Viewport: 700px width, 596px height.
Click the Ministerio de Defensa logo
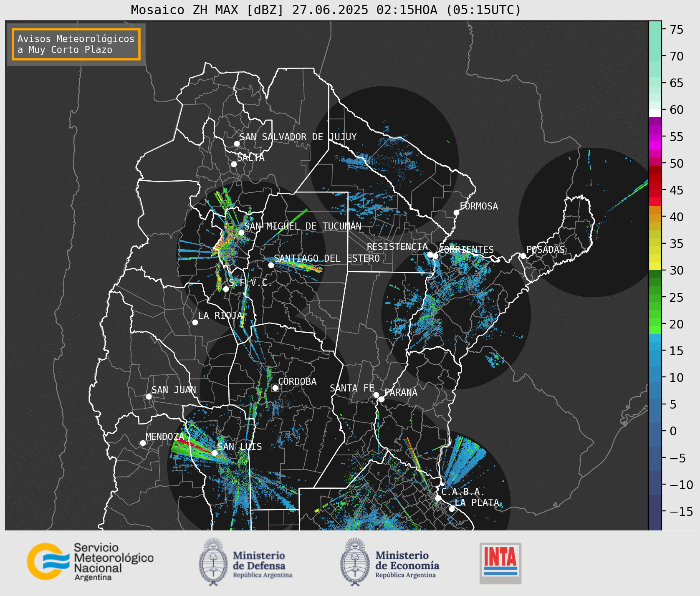point(245,562)
